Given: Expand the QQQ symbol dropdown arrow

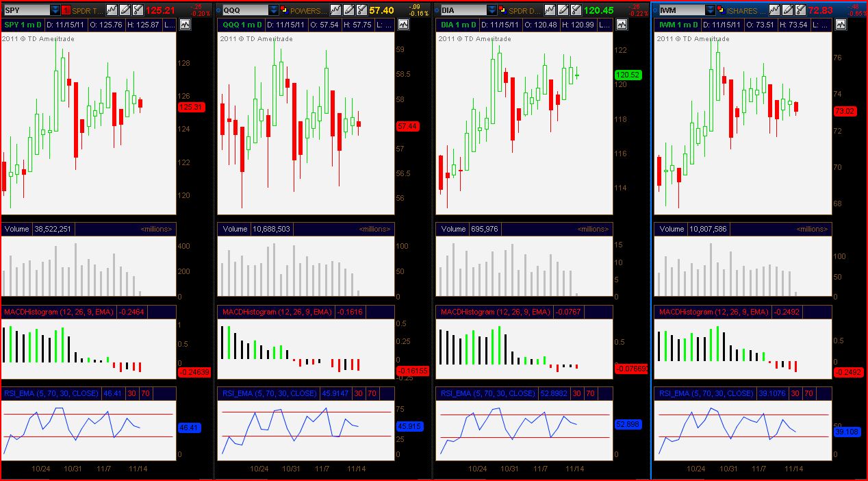Looking at the screenshot, I should 274,10.
